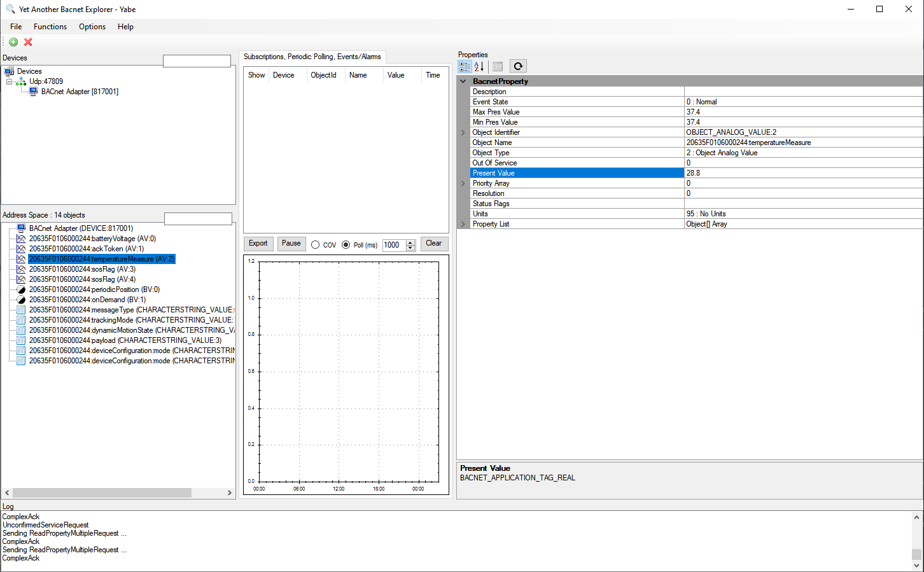This screenshot has width=924, height=572.
Task: Collapse the BacnetProperty category
Action: click(463, 81)
